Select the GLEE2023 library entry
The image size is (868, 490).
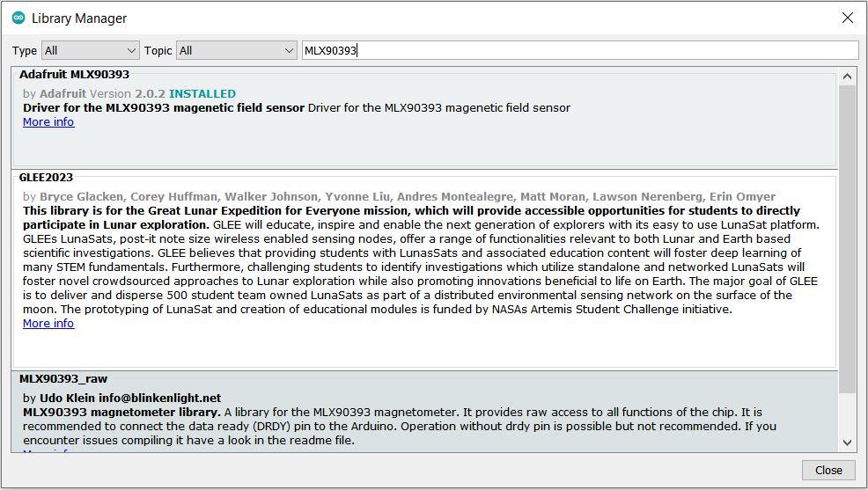[424, 270]
